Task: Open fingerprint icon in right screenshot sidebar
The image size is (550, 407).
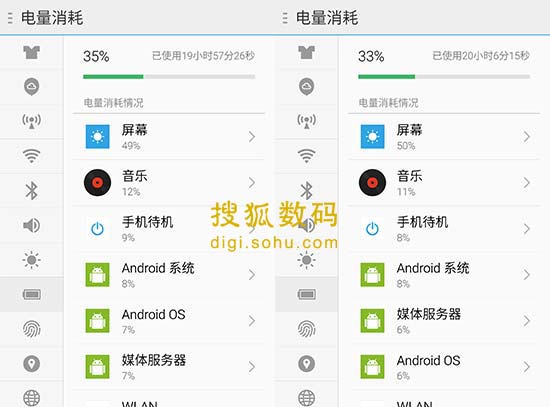Action: coord(307,329)
